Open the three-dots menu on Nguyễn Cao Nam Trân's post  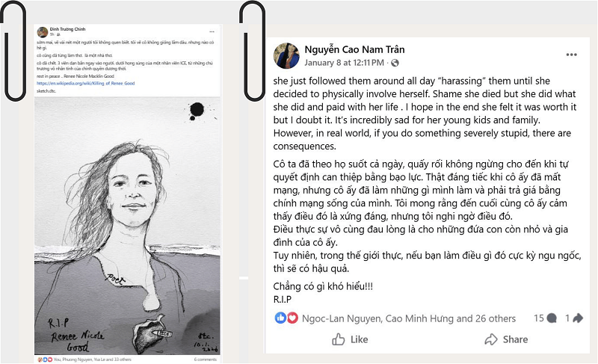571,55
